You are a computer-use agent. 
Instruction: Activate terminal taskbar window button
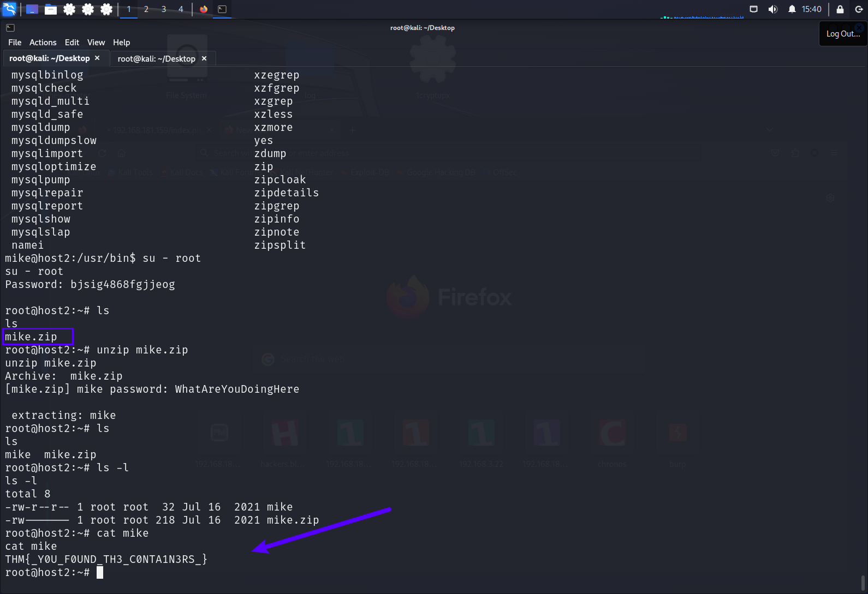(222, 9)
